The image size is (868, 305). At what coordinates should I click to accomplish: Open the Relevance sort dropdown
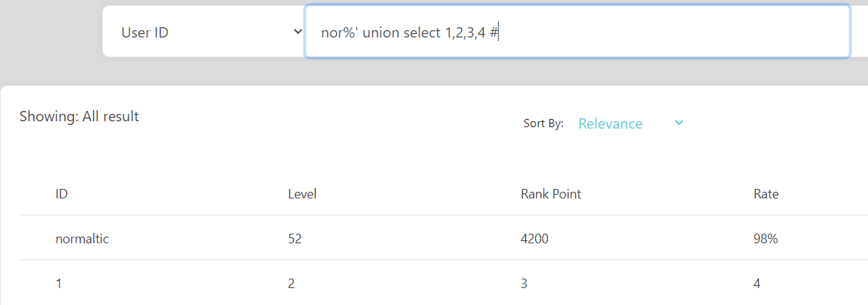[632, 123]
